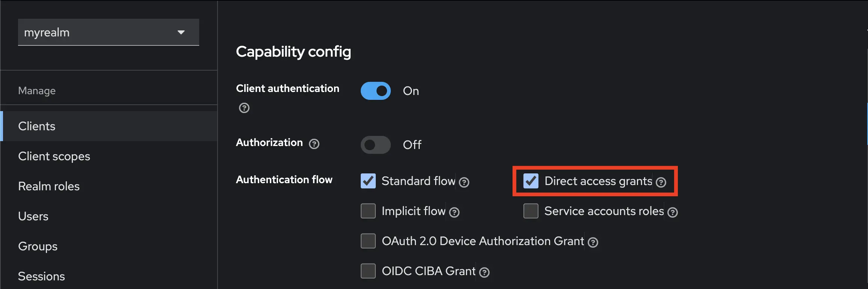Image resolution: width=868 pixels, height=289 pixels.
Task: Click Standard flow help icon
Action: (464, 182)
